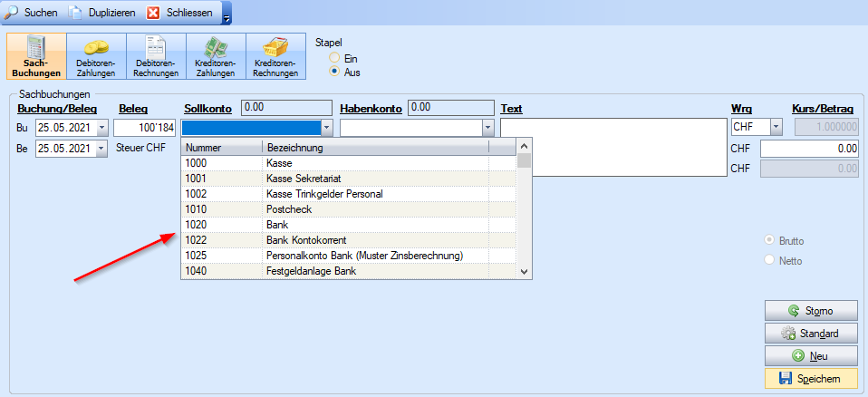Click the Kurs/Betrag label
The height and width of the screenshot is (397, 868).
pos(823,109)
